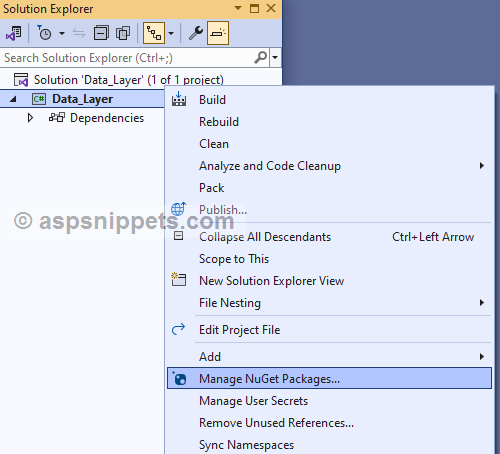Open Solution Explorer window position dropdown
The height and width of the screenshot is (454, 500).
tap(238, 8)
